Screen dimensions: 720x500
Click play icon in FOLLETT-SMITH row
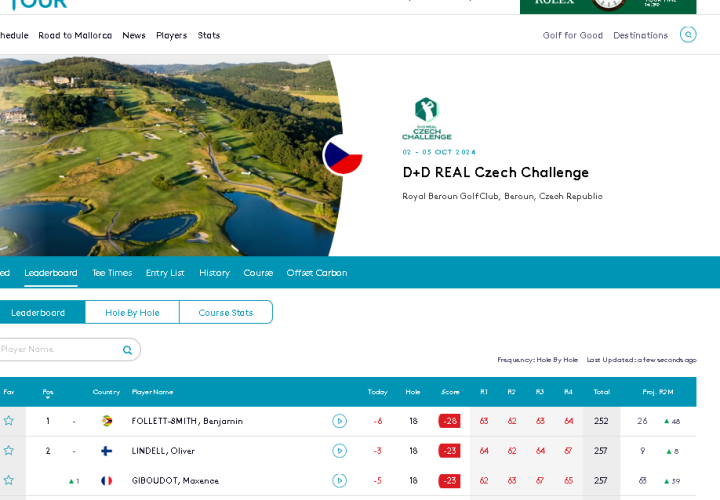point(339,421)
